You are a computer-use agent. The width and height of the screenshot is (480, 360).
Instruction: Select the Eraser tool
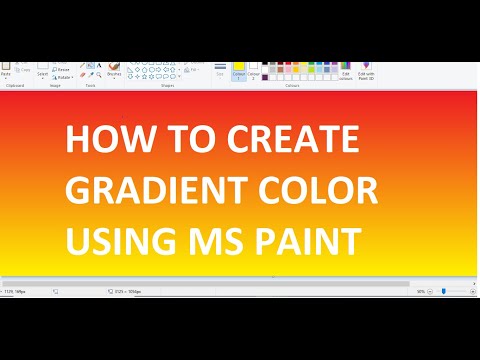pyautogui.click(x=83, y=75)
